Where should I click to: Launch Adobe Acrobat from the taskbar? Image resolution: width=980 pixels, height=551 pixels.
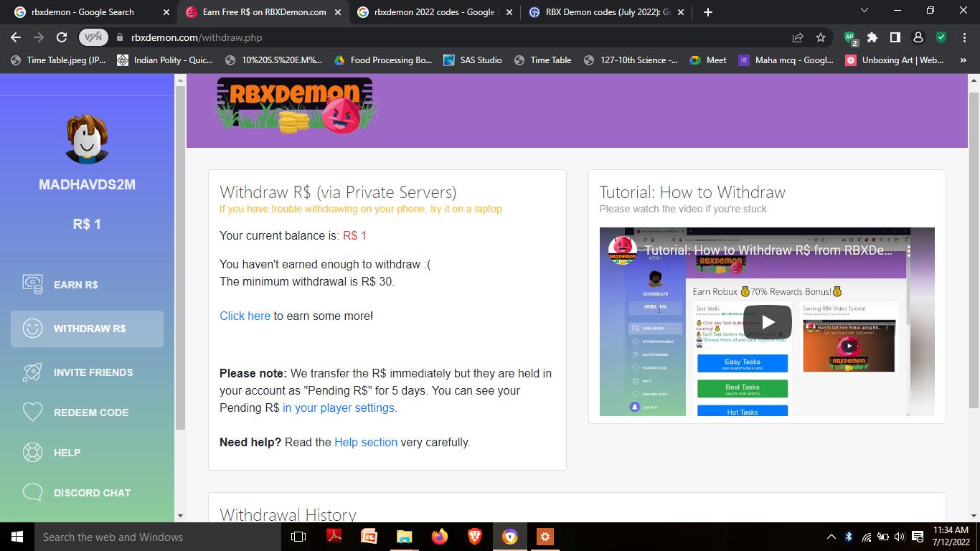[x=334, y=537]
